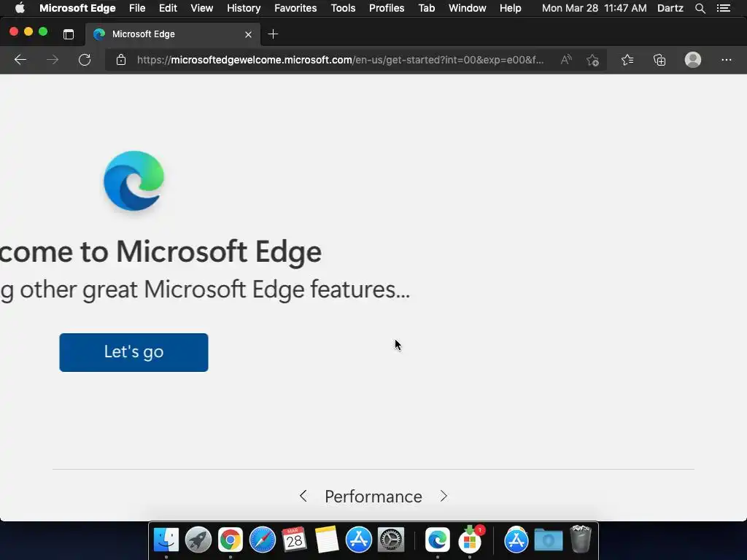Open the Trash in the Dock

[x=580, y=539]
